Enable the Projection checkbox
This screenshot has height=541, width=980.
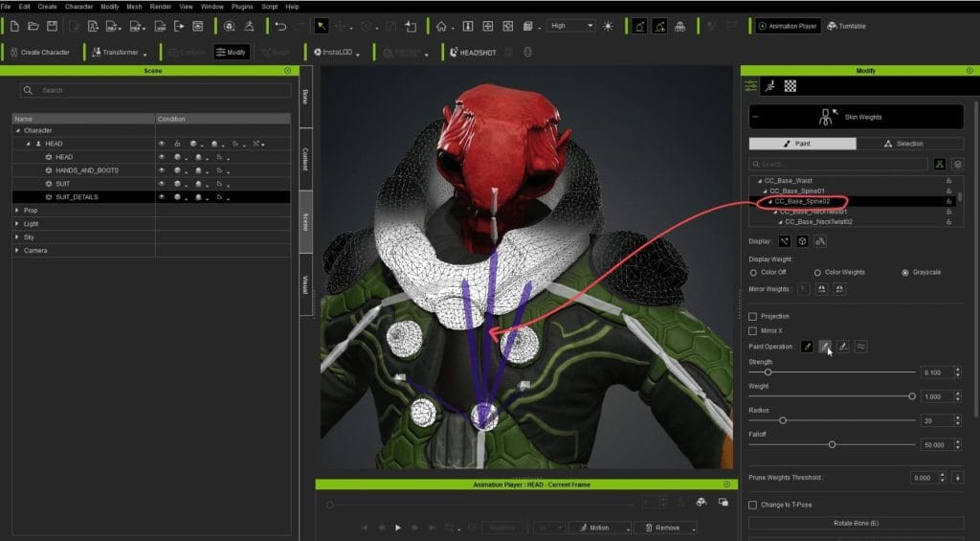(x=753, y=316)
